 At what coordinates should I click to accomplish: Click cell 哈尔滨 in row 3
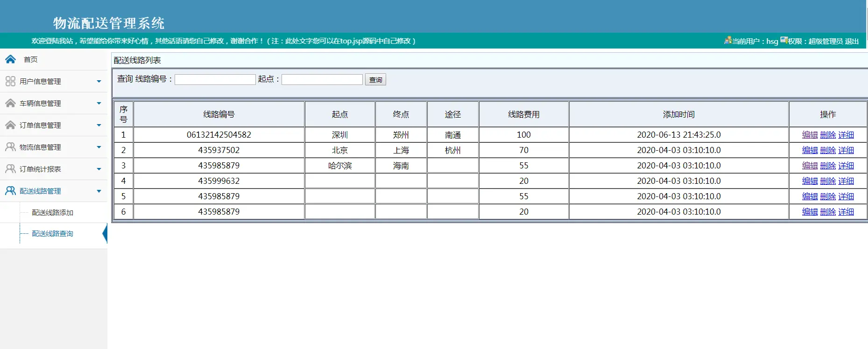340,166
